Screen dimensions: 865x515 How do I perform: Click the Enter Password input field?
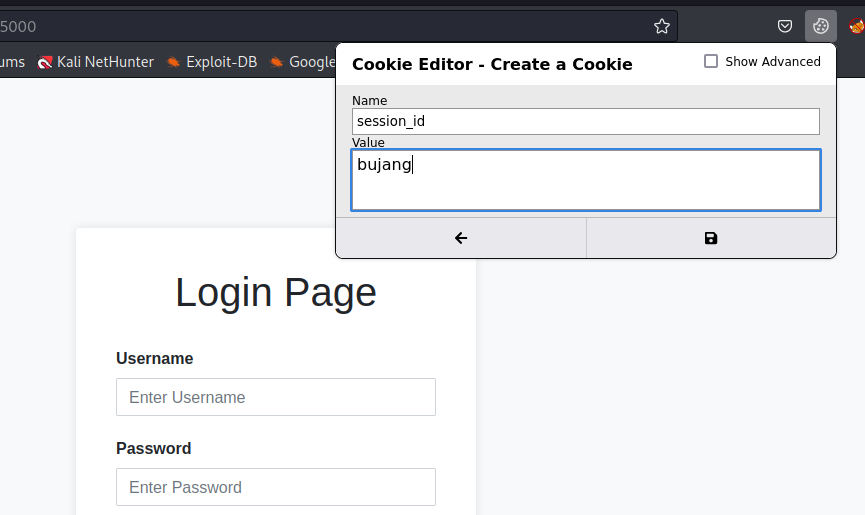tap(276, 487)
